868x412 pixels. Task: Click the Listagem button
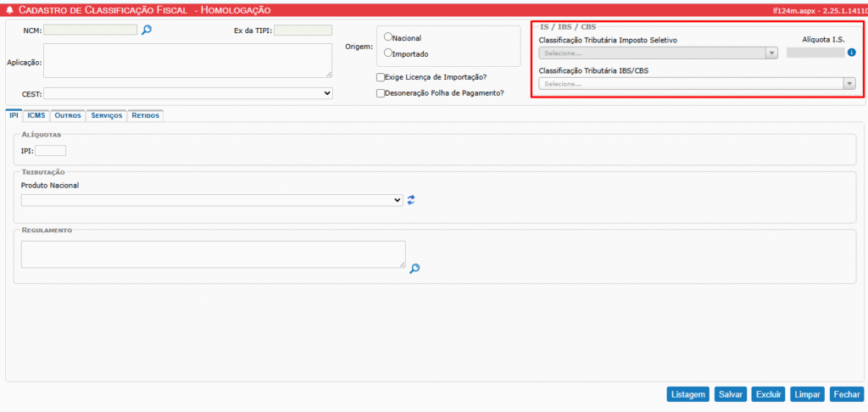(x=687, y=394)
